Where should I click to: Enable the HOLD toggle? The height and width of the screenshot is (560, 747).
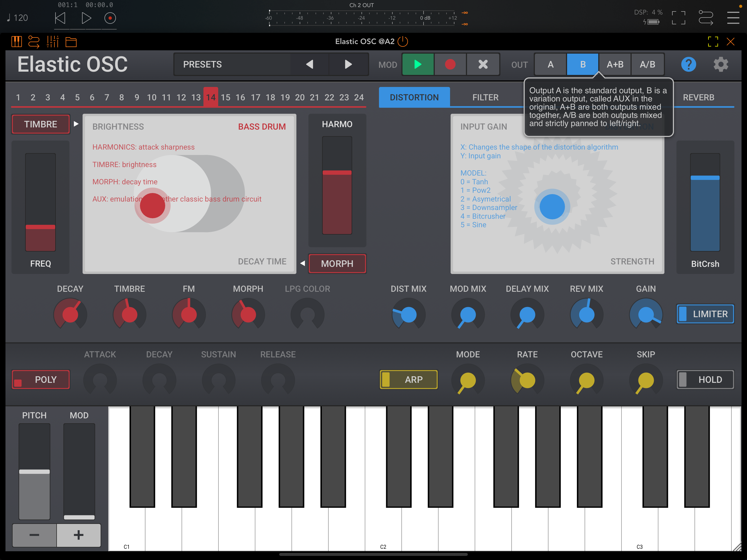click(705, 379)
